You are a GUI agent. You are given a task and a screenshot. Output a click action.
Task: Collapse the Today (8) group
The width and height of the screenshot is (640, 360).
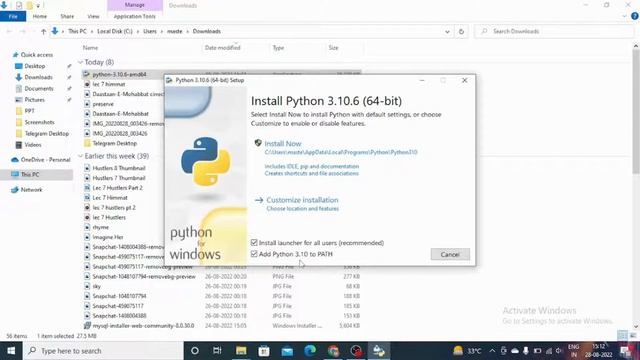pyautogui.click(x=80, y=62)
